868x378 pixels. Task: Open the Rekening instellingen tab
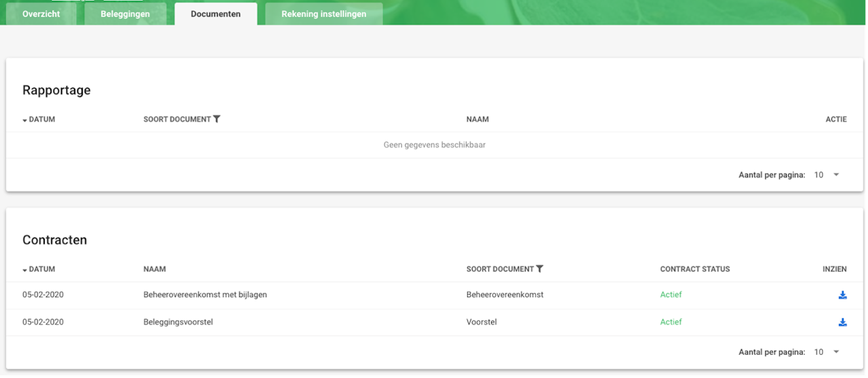tap(323, 14)
